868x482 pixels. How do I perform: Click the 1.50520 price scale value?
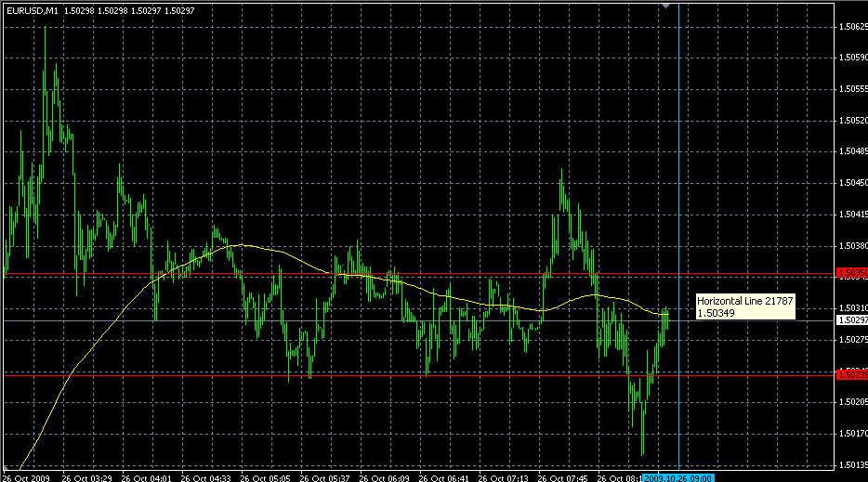coord(851,121)
